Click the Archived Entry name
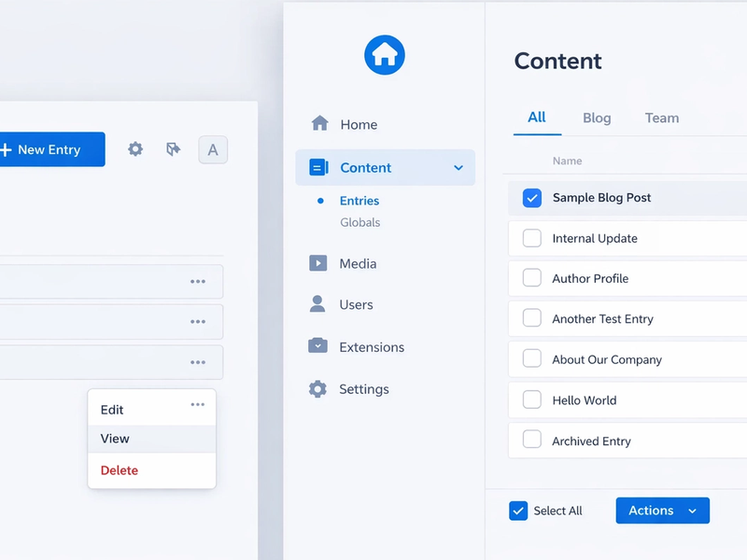The image size is (747, 560). pyautogui.click(x=591, y=441)
